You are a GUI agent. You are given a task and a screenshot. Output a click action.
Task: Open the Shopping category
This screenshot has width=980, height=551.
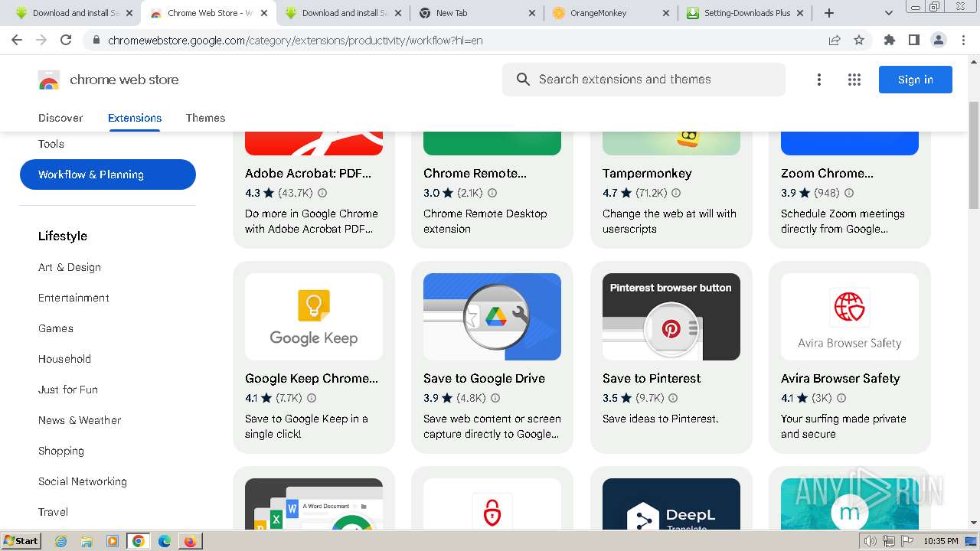[61, 451]
